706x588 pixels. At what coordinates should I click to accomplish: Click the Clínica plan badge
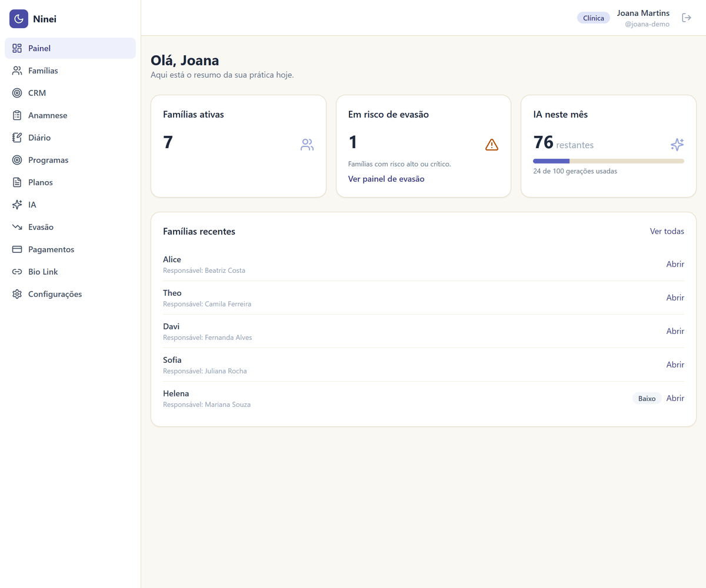tap(594, 18)
